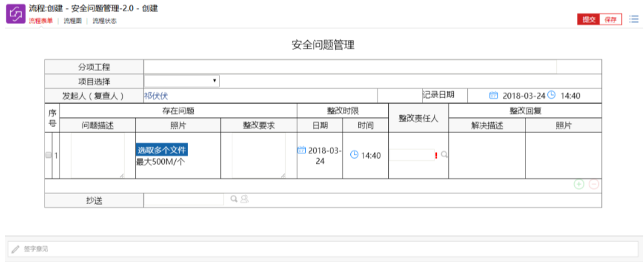Click the 选取多个文件 upload button
644x262 pixels.
click(162, 150)
